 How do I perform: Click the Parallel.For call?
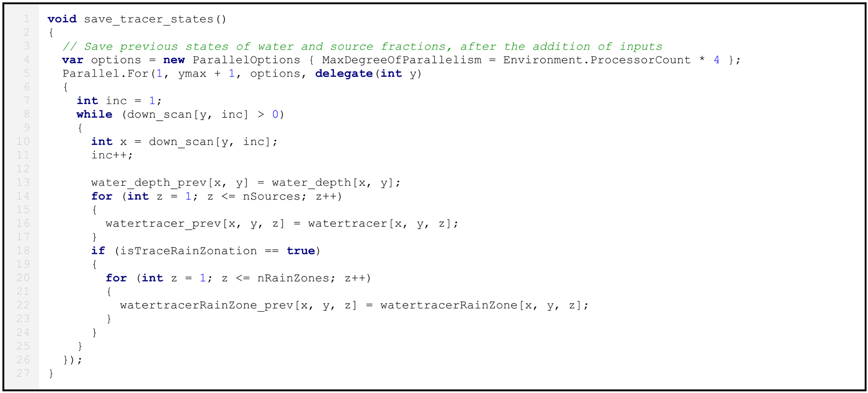[105, 74]
